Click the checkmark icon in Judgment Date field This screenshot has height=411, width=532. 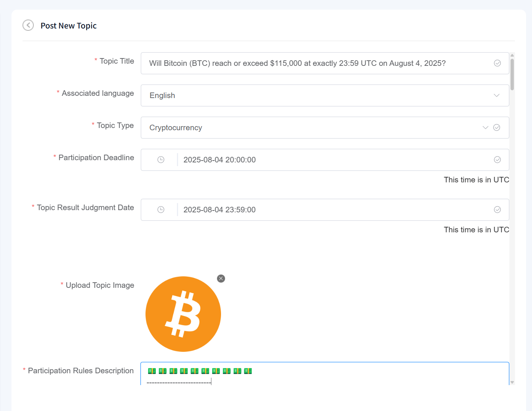tap(497, 210)
